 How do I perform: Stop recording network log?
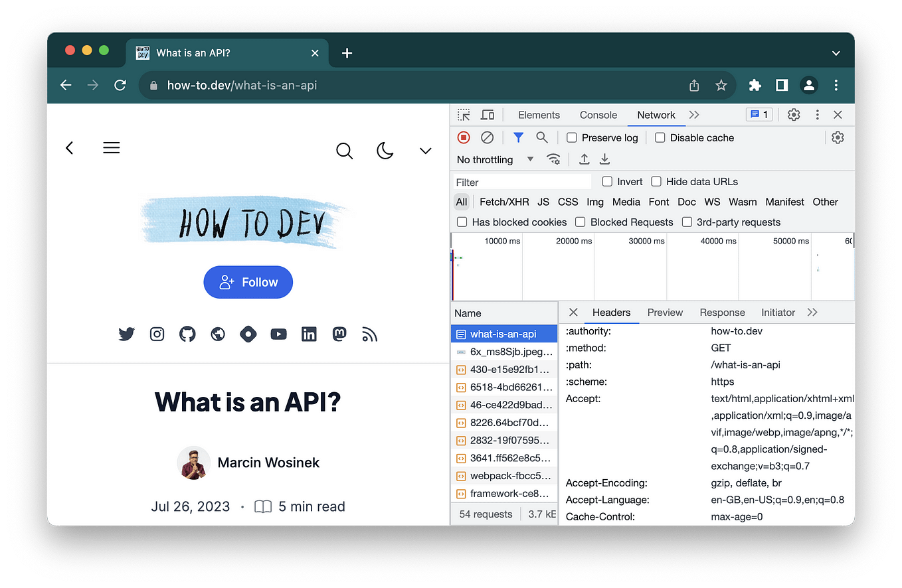(x=463, y=137)
